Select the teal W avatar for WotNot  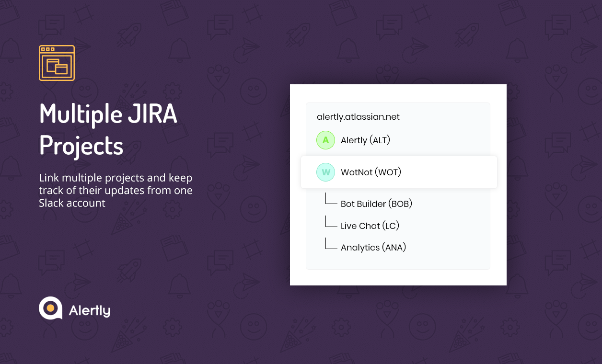(x=325, y=172)
